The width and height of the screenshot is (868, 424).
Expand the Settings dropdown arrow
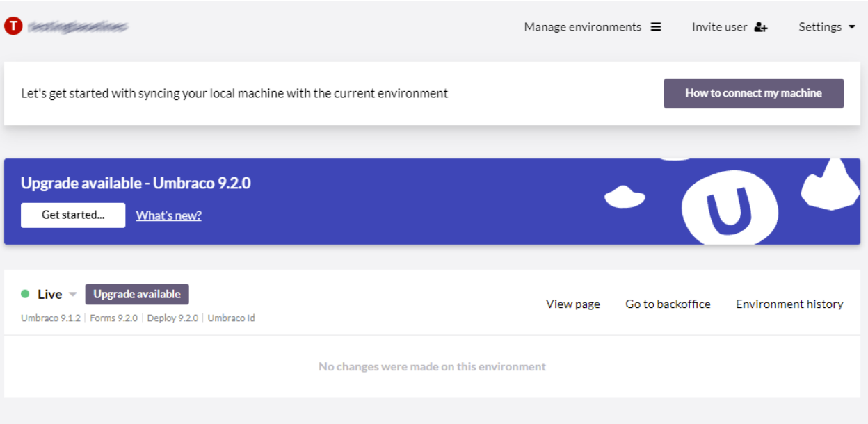coord(851,27)
